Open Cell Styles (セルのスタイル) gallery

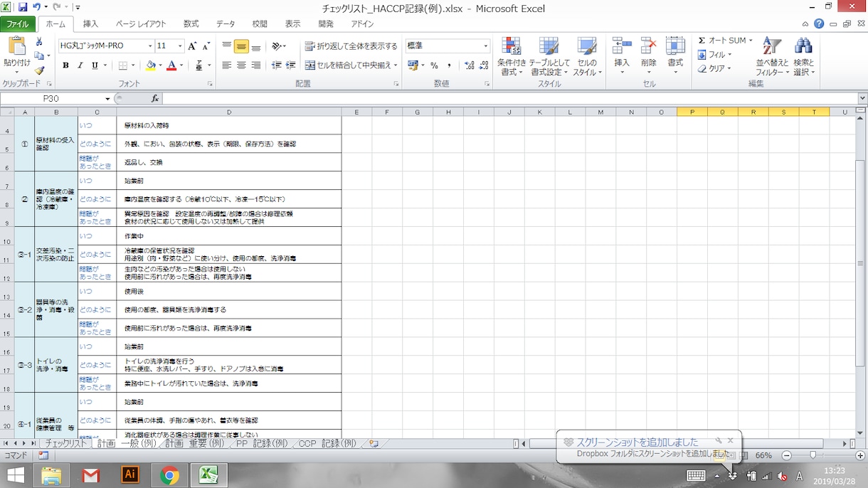pyautogui.click(x=587, y=57)
